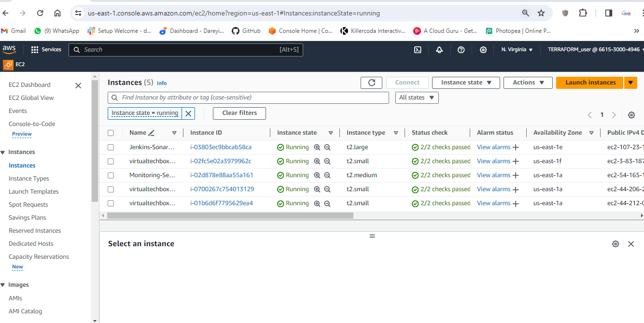Check the Jenkins-Sonar instance checkbox
Image resolution: width=644 pixels, height=323 pixels.
coord(111,147)
